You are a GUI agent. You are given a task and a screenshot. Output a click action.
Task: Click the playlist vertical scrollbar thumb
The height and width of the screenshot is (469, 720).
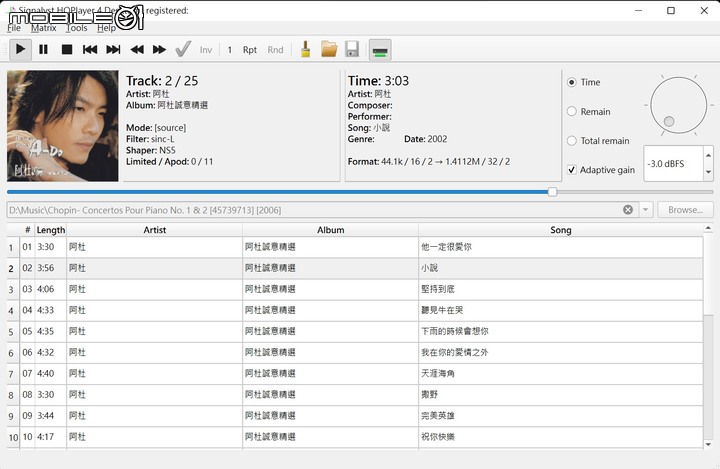point(708,273)
